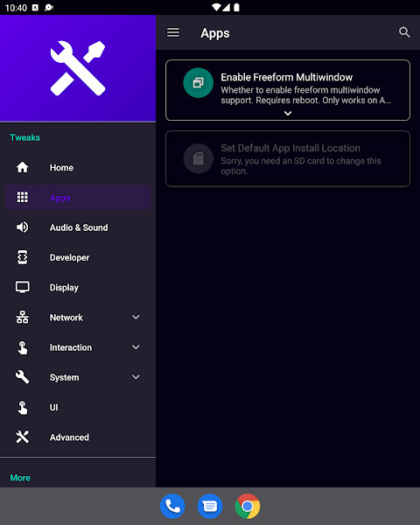Launch Chrome from the dock
420x525 pixels.
tap(248, 507)
